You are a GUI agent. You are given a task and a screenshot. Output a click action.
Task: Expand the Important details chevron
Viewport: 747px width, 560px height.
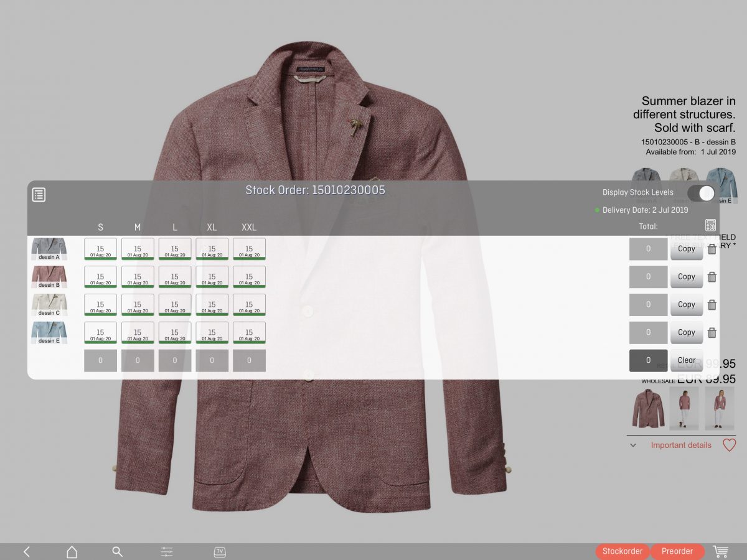pos(633,446)
